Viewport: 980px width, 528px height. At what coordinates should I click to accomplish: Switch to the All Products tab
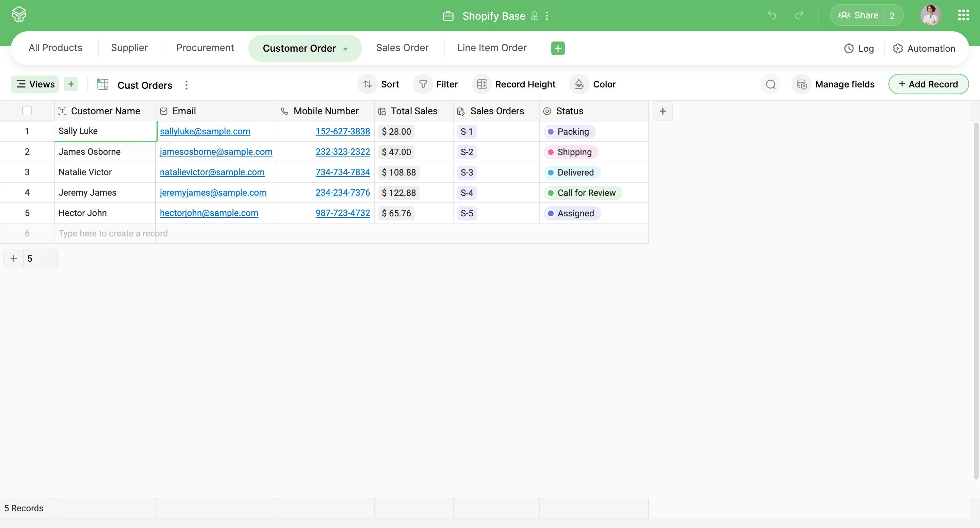point(55,48)
